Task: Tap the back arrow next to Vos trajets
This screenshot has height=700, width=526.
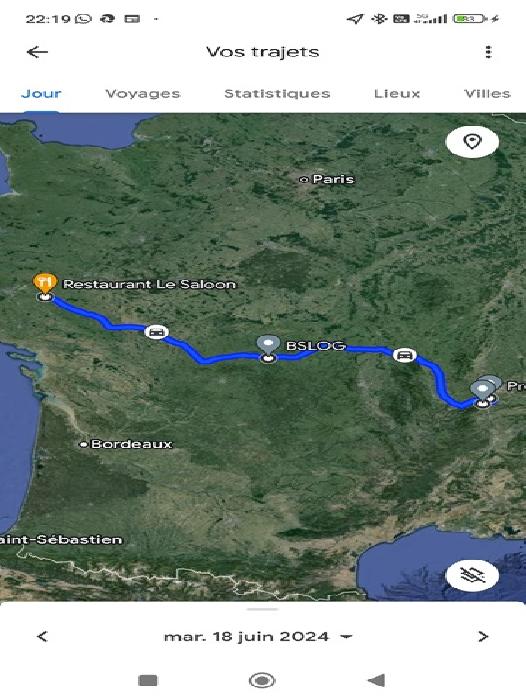Action: 37,52
